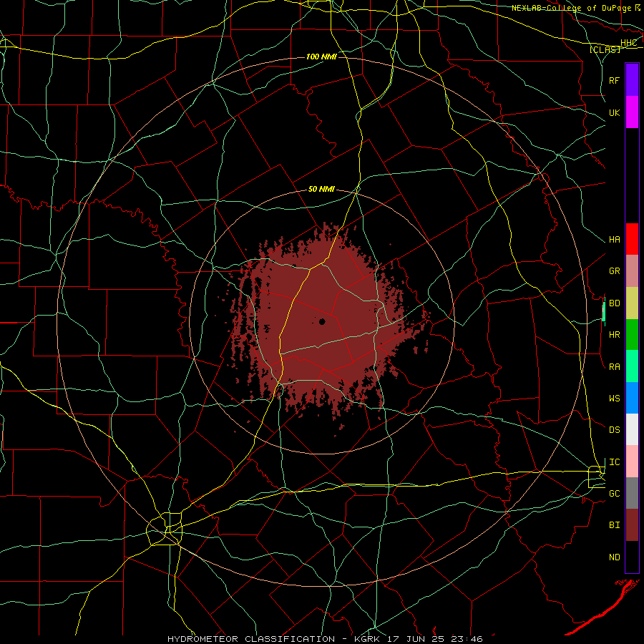This screenshot has height=644, width=644.
Task: Click the GC gray legend swatch
Action: point(632,493)
